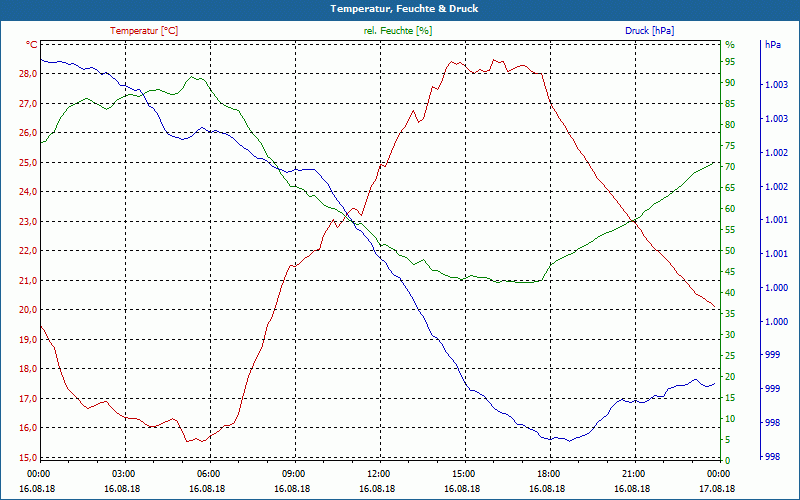Click the 16,0 temperature axis tick

(28, 428)
